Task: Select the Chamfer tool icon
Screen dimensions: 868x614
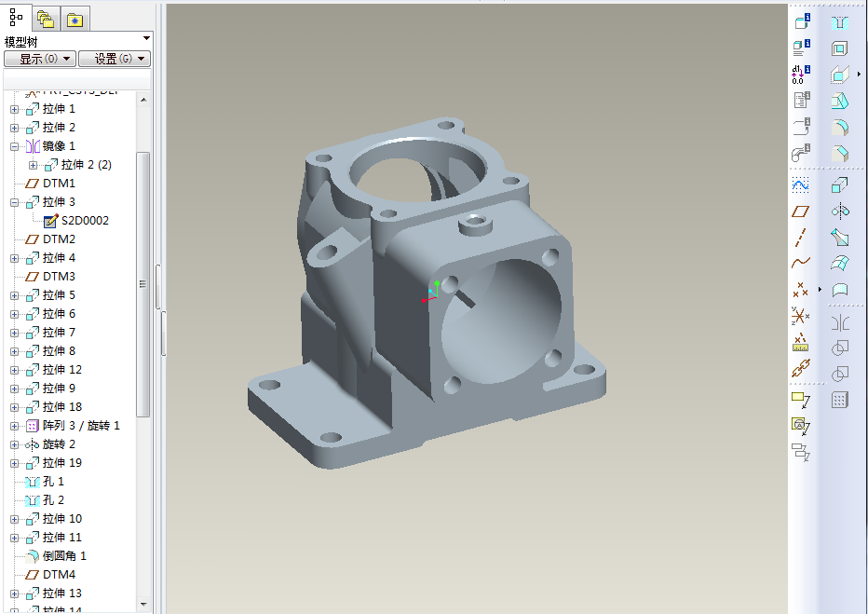Action: (x=840, y=154)
